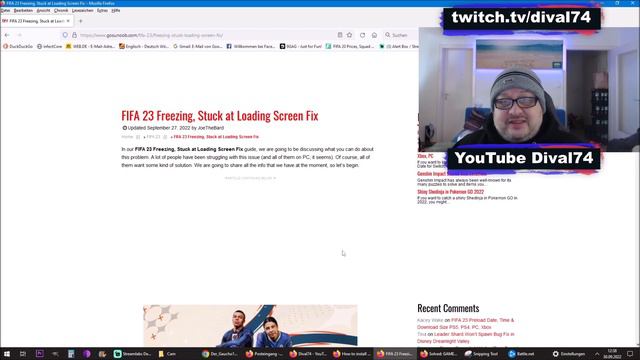The image size is (640, 360).
Task: Open the Hilfe menu
Action: (x=116, y=10)
